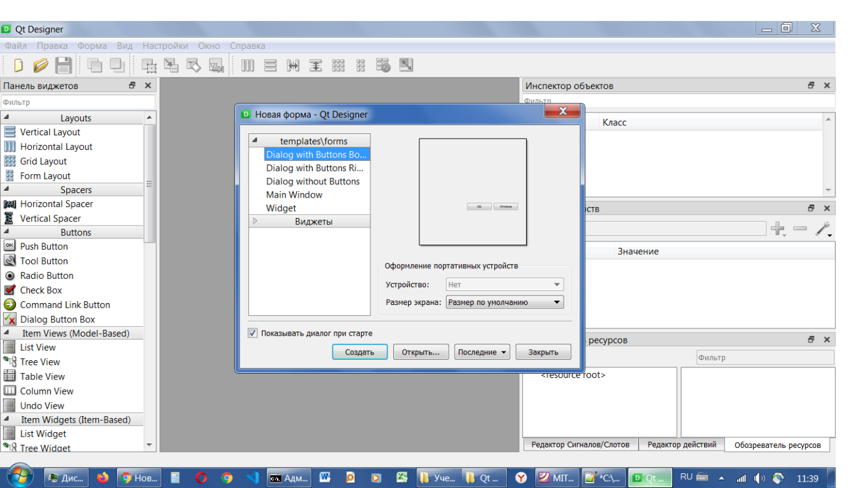Click the 'Создать' button
The height and width of the screenshot is (488, 868).
360,352
